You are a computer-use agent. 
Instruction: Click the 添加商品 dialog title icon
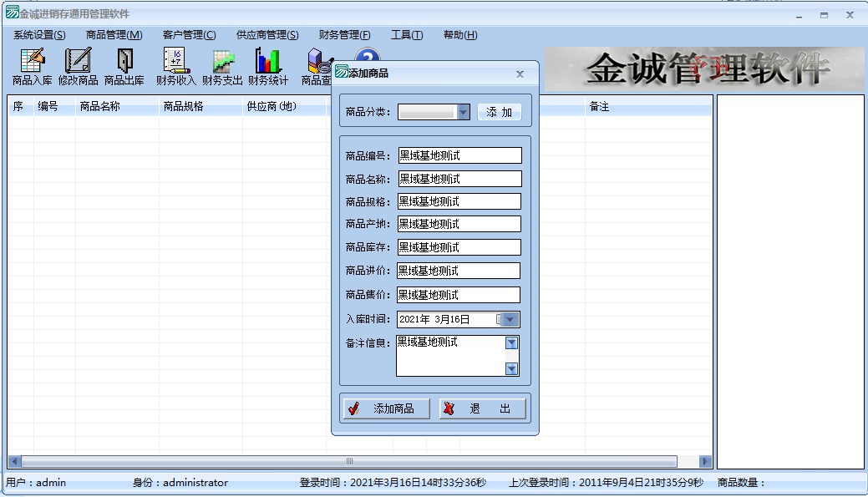click(x=342, y=72)
